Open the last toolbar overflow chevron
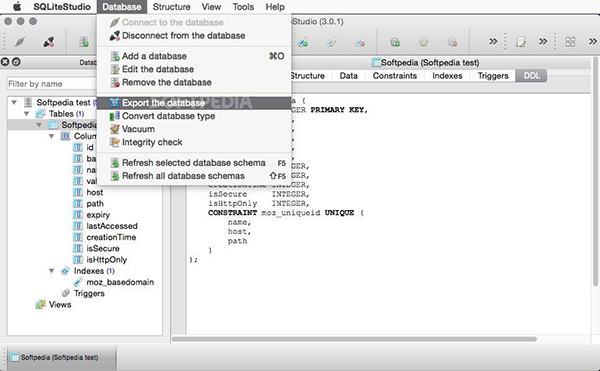Image resolution: width=600 pixels, height=371 pixels. 593,41
